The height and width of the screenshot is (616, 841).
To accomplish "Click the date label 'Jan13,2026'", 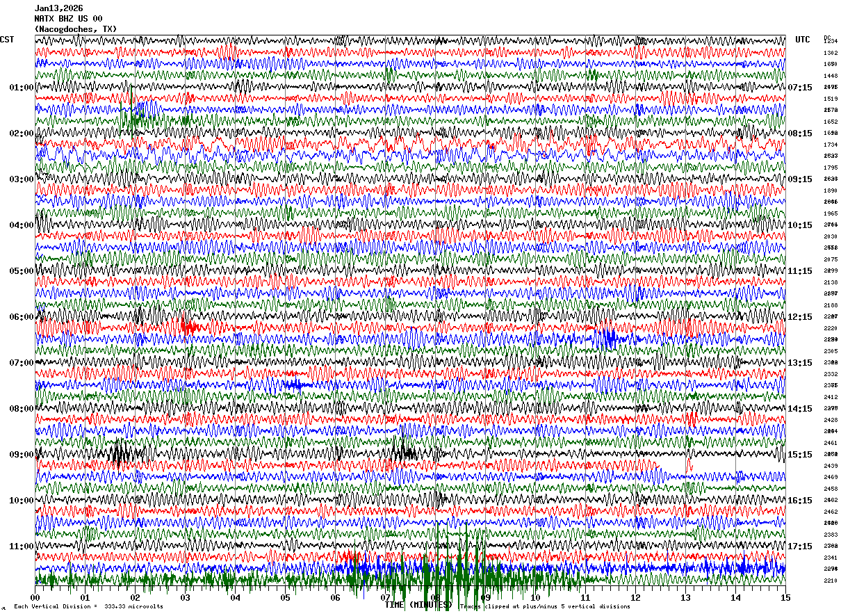I will 58,8.
